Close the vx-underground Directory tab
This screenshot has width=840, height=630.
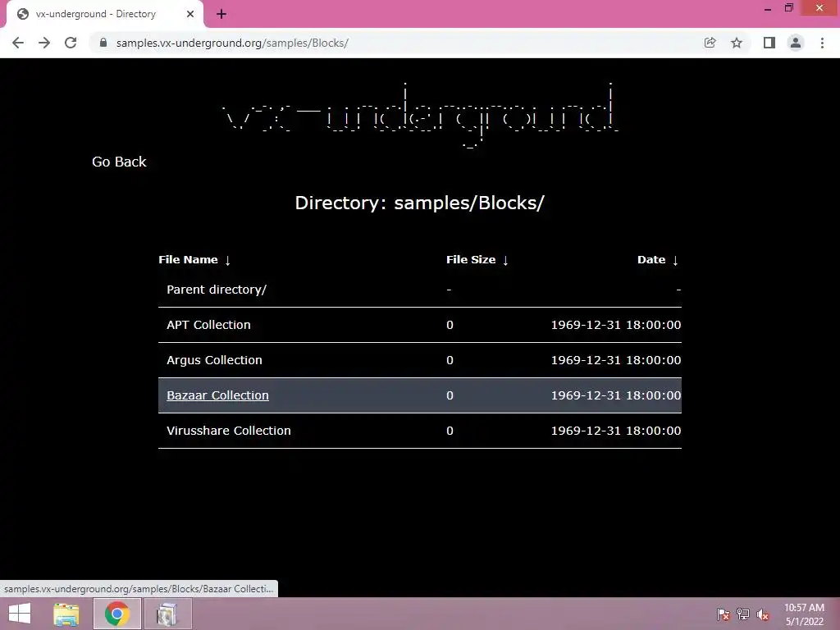point(190,15)
